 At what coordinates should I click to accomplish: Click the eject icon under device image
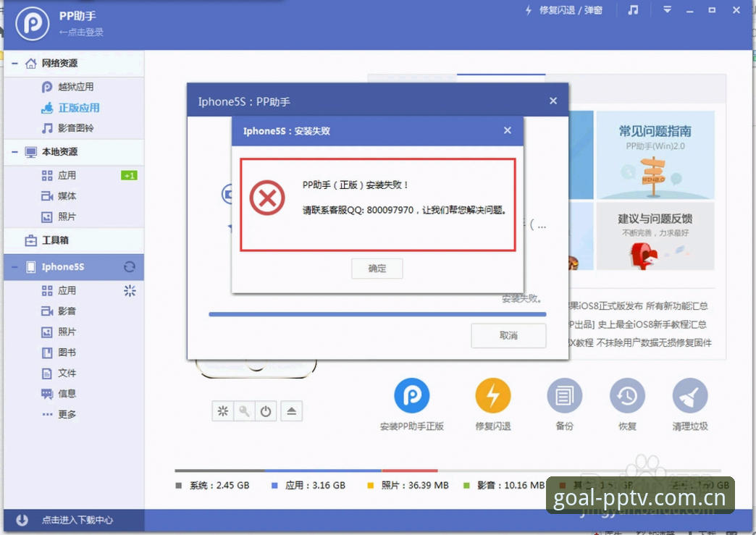click(x=292, y=411)
